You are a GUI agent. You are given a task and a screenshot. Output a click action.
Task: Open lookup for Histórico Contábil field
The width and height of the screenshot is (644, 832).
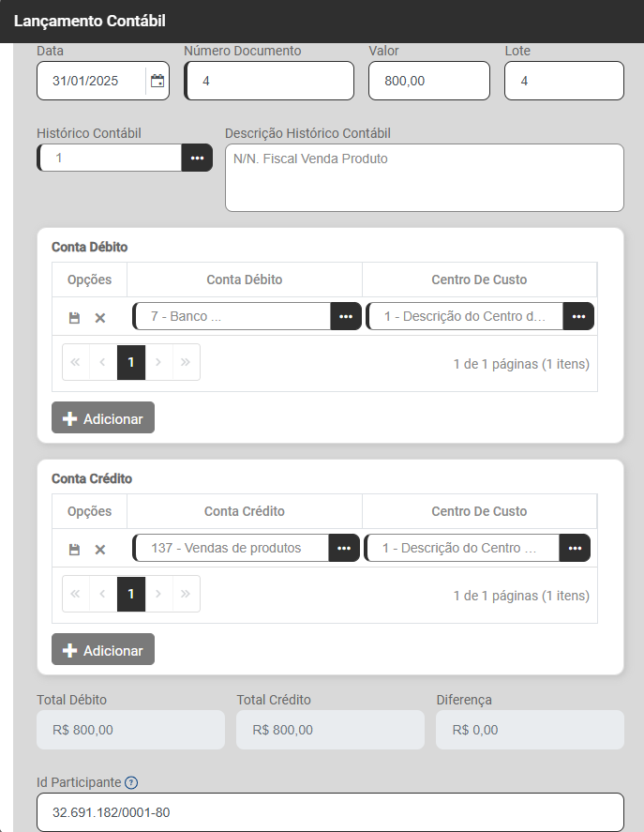tap(197, 158)
